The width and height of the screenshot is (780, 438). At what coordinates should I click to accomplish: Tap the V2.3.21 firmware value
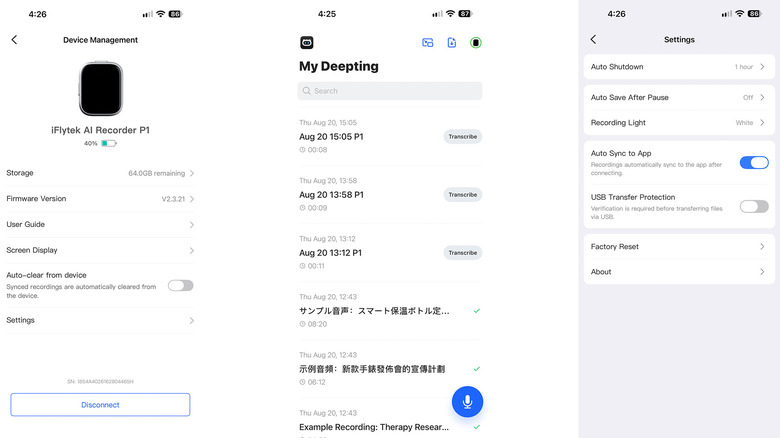[173, 199]
